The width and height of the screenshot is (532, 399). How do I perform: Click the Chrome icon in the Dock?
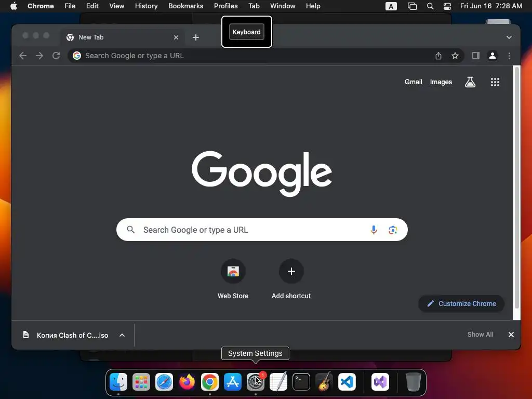click(210, 382)
